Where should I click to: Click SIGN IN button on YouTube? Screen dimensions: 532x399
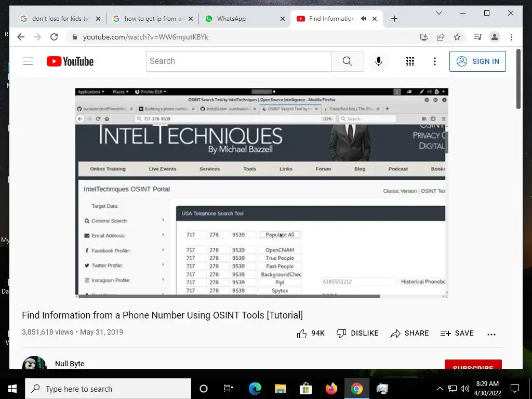coord(478,61)
